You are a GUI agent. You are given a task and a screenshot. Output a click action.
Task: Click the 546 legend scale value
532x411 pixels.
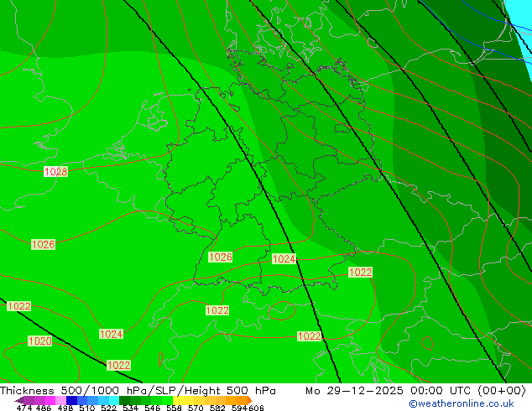(x=152, y=408)
